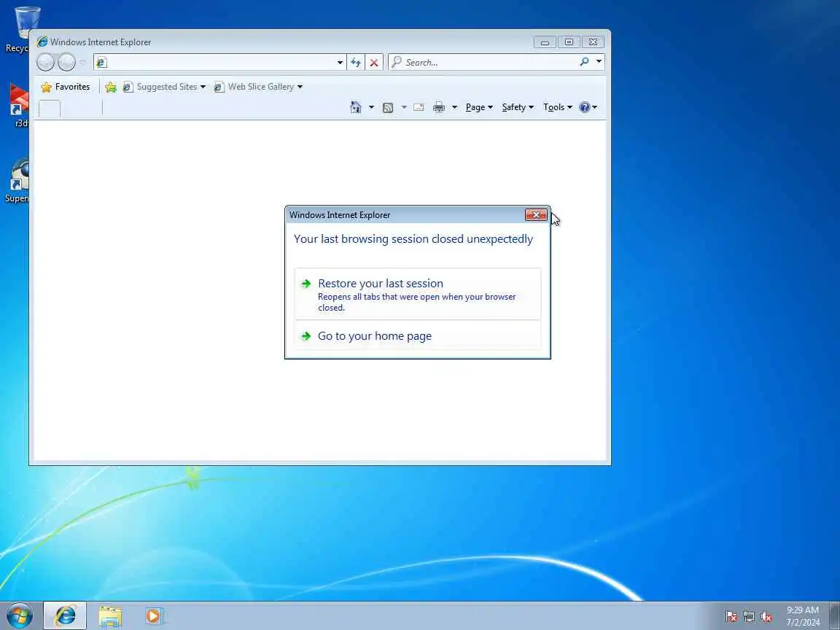Click the Read Mail toolbar icon

(x=419, y=108)
